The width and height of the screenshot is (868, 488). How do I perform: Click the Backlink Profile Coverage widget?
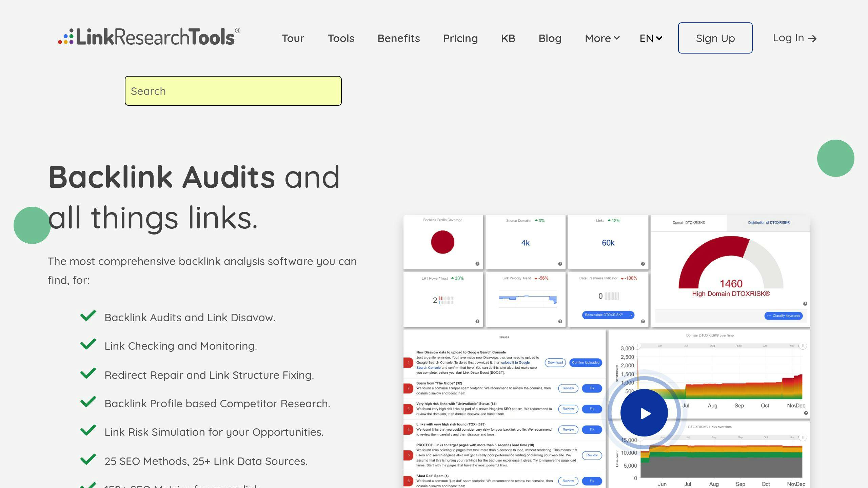(x=442, y=242)
